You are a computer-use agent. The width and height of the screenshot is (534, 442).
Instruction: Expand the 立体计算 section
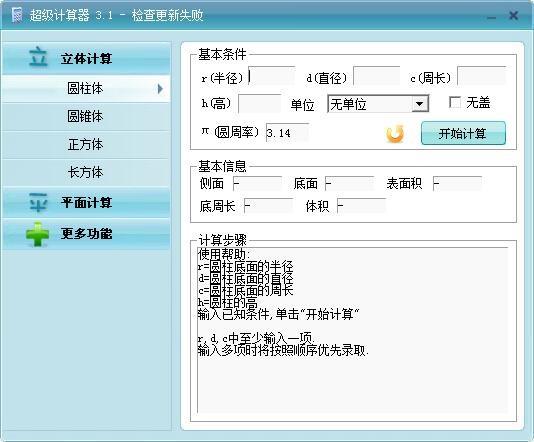(x=86, y=58)
